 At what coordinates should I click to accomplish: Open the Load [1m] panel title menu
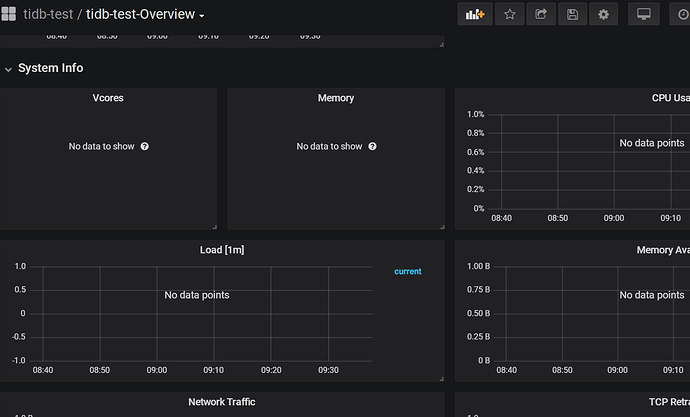pos(221,250)
